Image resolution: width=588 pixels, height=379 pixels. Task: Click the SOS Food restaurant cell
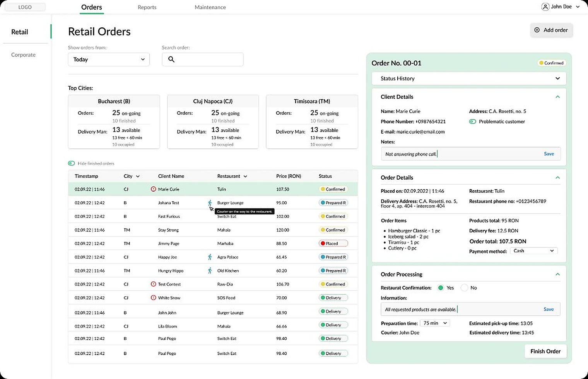(226, 298)
